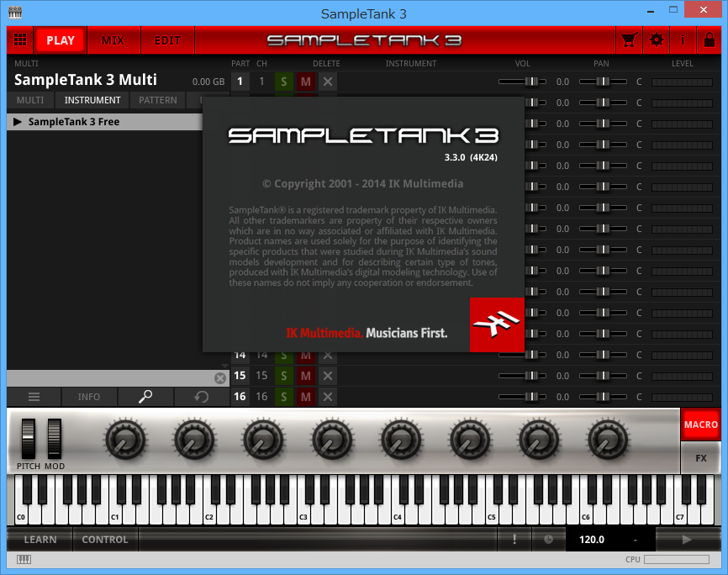The image size is (728, 575).
Task: Open the SampleTank shopping cart store
Action: click(629, 40)
